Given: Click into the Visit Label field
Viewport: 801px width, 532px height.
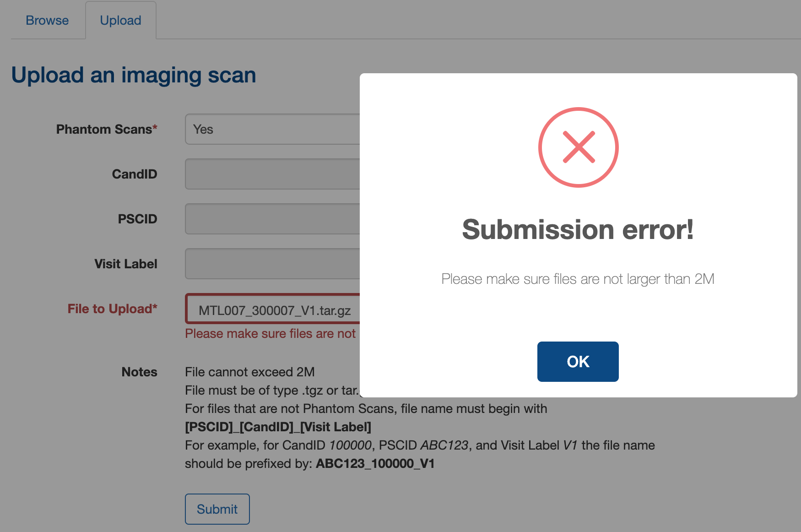Looking at the screenshot, I should (272, 264).
